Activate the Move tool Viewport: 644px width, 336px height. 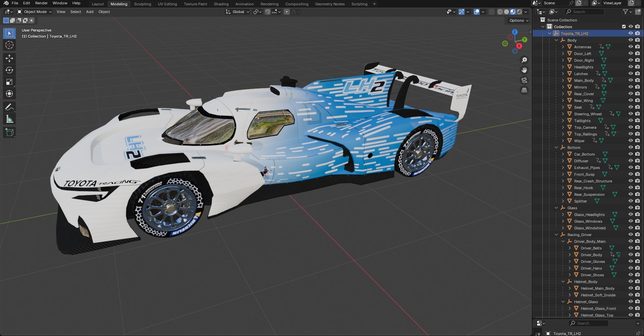(x=9, y=58)
